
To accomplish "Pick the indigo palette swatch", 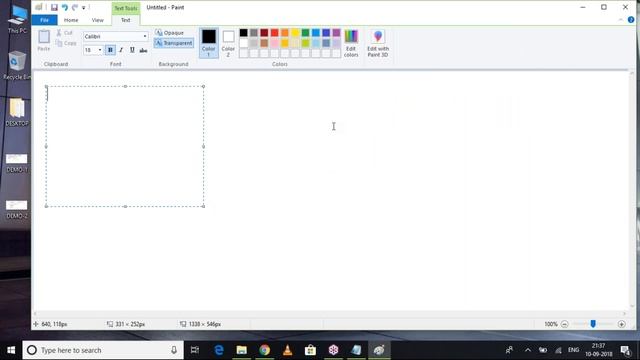I will [x=326, y=33].
